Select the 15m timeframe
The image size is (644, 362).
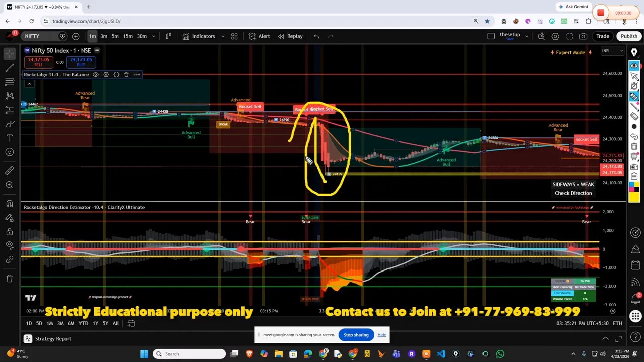point(128,36)
